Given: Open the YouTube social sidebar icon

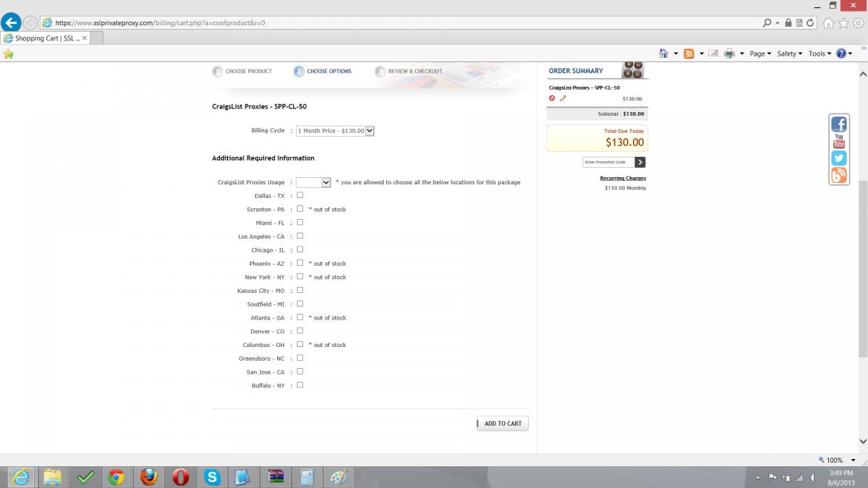Looking at the screenshot, I should (x=839, y=141).
